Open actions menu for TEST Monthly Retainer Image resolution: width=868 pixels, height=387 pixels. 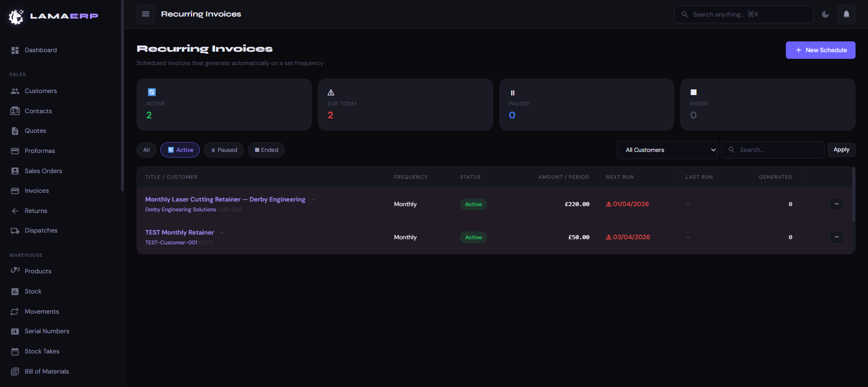(x=836, y=237)
